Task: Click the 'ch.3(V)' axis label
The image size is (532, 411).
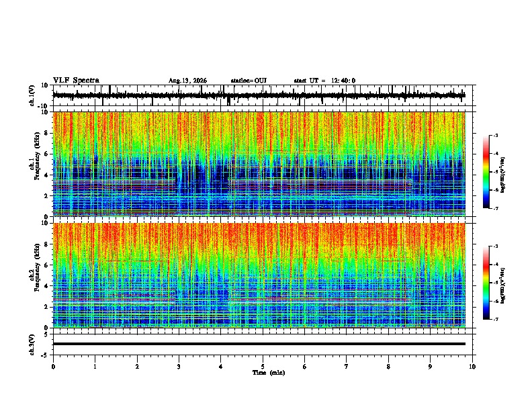Action: pyautogui.click(x=32, y=345)
